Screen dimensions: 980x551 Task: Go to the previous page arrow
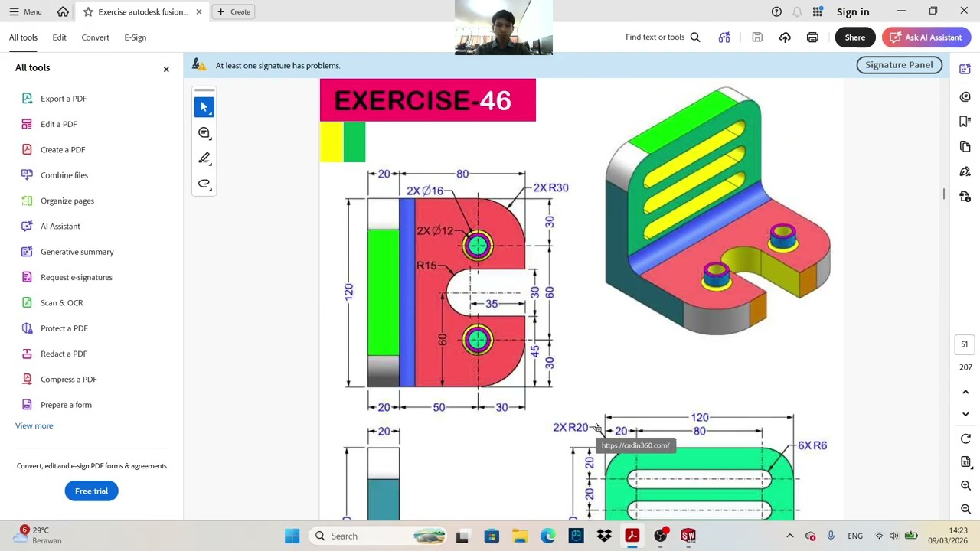[x=965, y=392]
